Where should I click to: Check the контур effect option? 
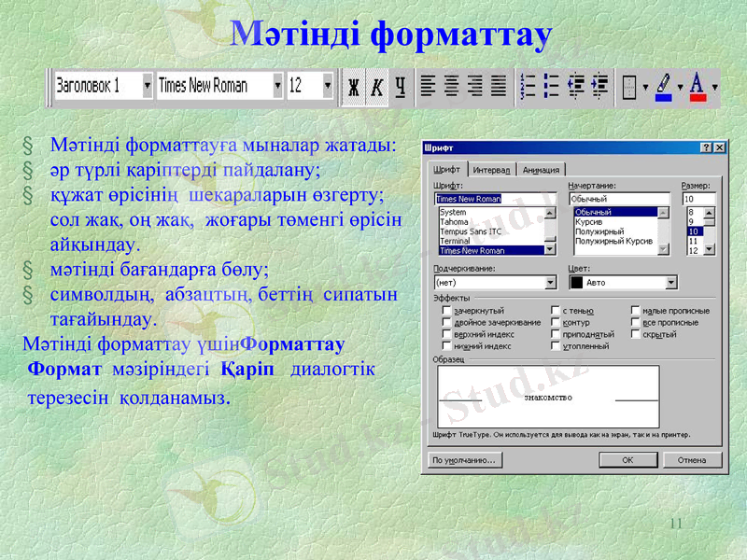(557, 321)
